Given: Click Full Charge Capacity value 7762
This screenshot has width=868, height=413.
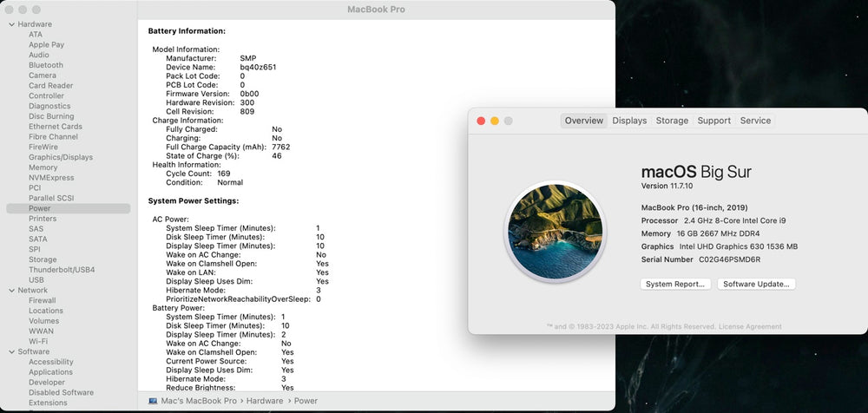Looking at the screenshot, I should 280,147.
